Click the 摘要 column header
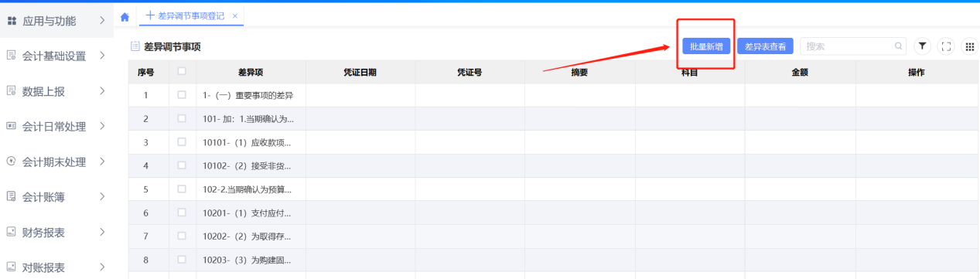Viewport: 980px width, 279px height. tap(580, 72)
